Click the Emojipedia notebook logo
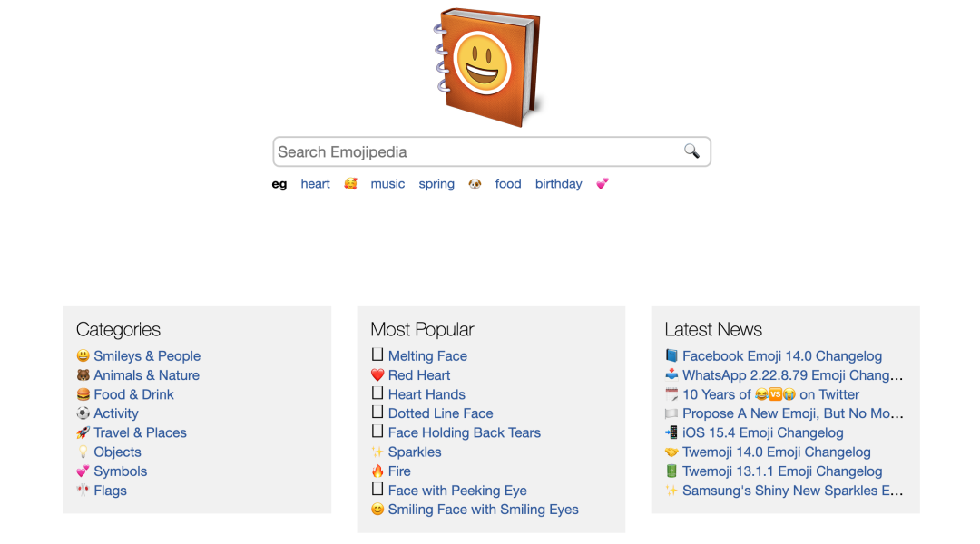 (487, 67)
